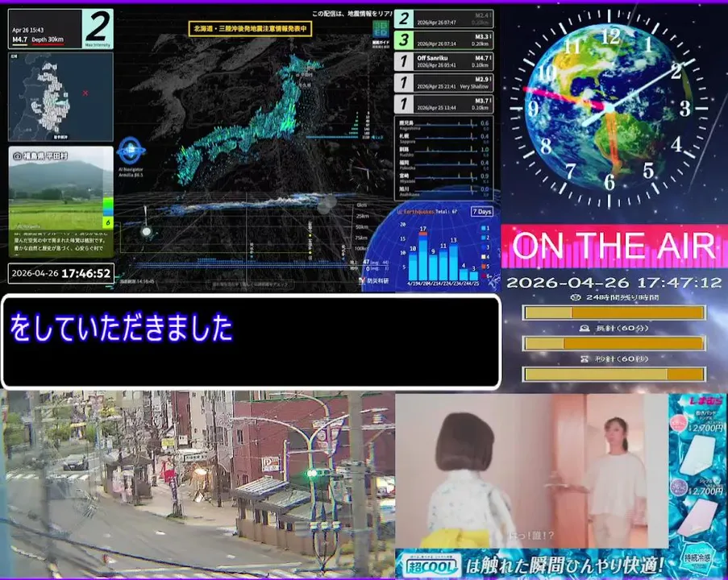Click the AI Navigator globe icon
The width and height of the screenshot is (728, 580).
[x=131, y=151]
